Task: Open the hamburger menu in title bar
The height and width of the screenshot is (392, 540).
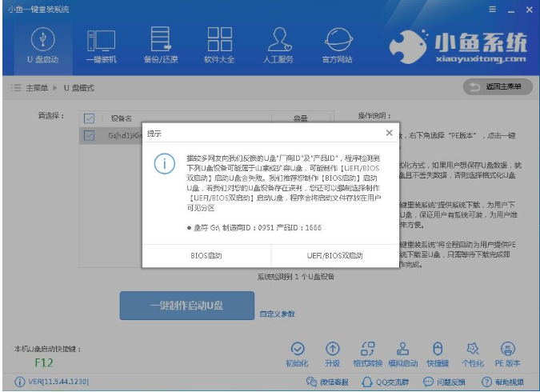Action: click(492, 9)
